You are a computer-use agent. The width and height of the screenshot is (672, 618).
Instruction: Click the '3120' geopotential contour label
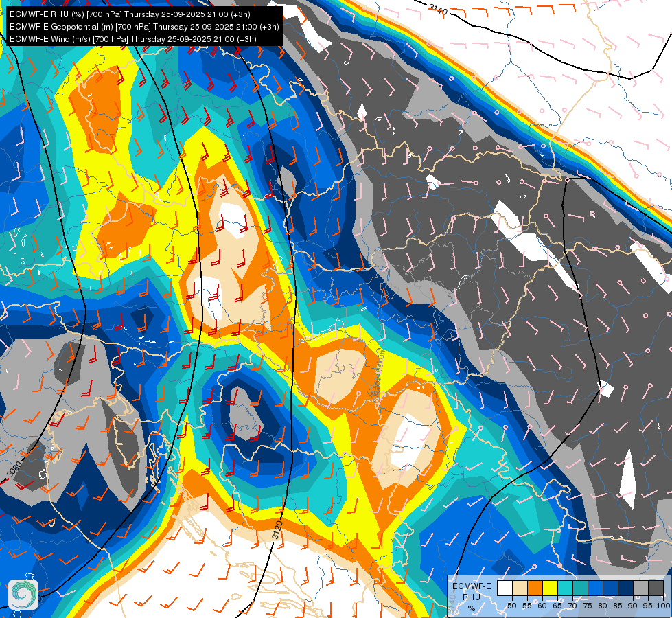click(x=277, y=530)
